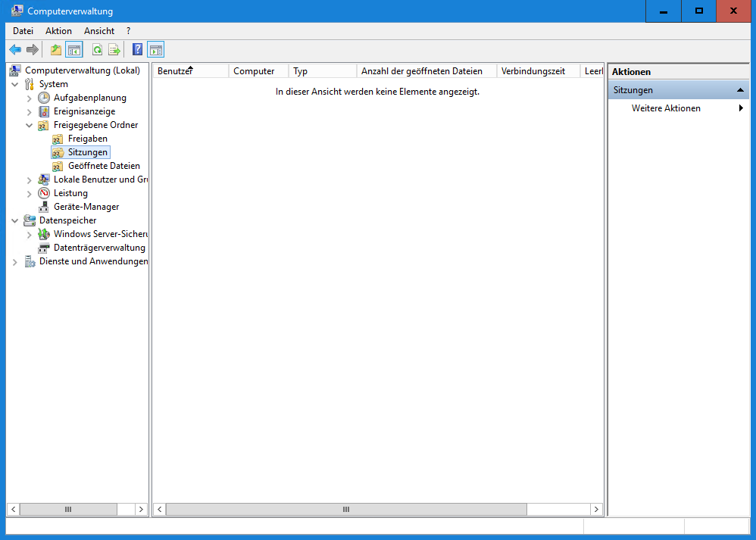Expand the Windows Server-Sicherung node
756x540 pixels.
(x=30, y=234)
